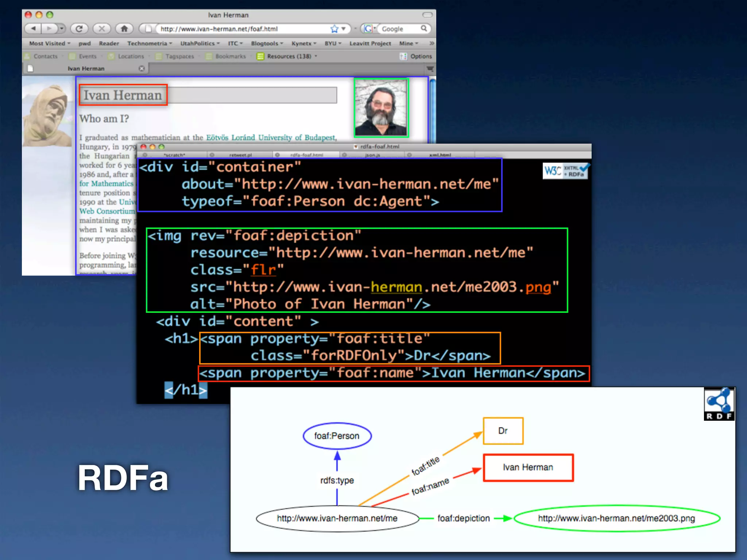Click the Stop loading X icon
The image size is (747, 560).
point(102,28)
